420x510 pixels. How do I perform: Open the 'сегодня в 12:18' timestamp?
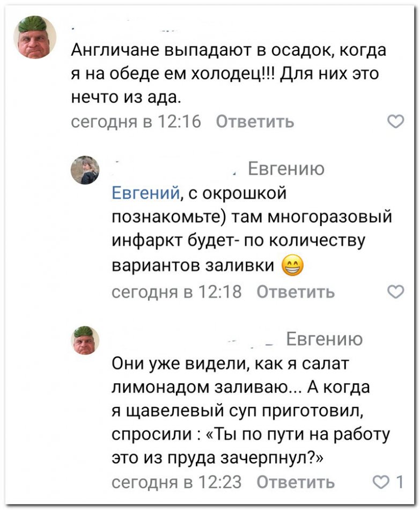(x=176, y=292)
